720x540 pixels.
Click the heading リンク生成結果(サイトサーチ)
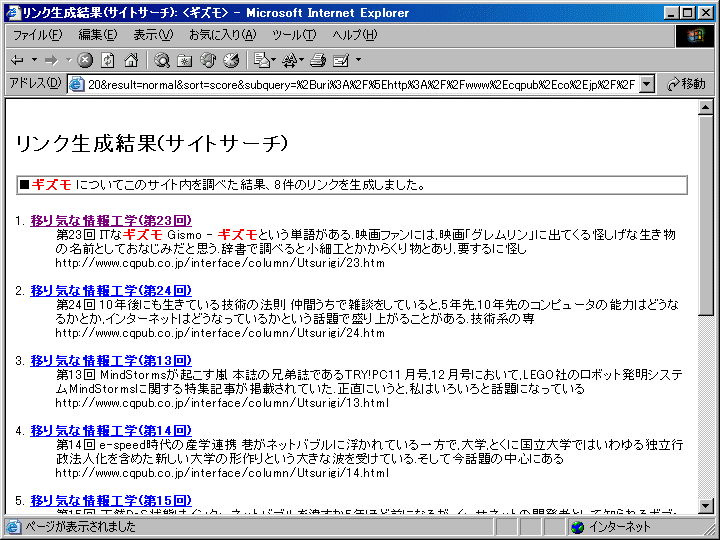(x=152, y=144)
